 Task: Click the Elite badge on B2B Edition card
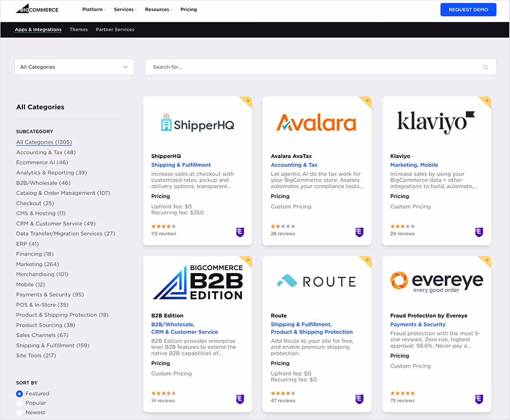240,399
